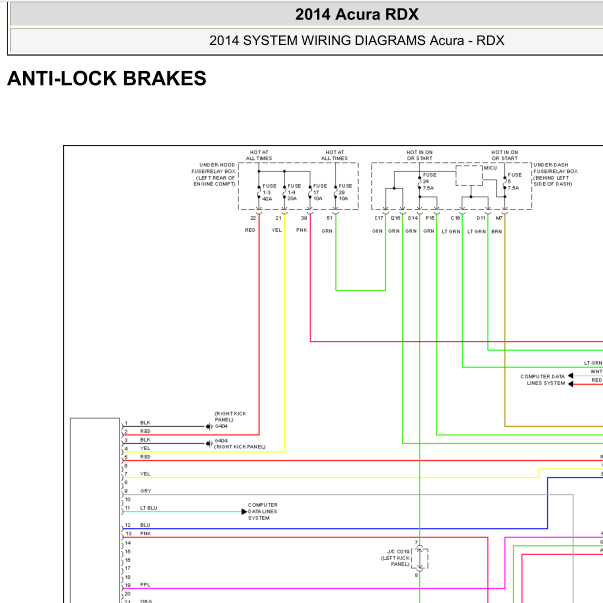The width and height of the screenshot is (603, 603).
Task: Click the "FUSE 1-3 40A" label
Action: point(269,192)
